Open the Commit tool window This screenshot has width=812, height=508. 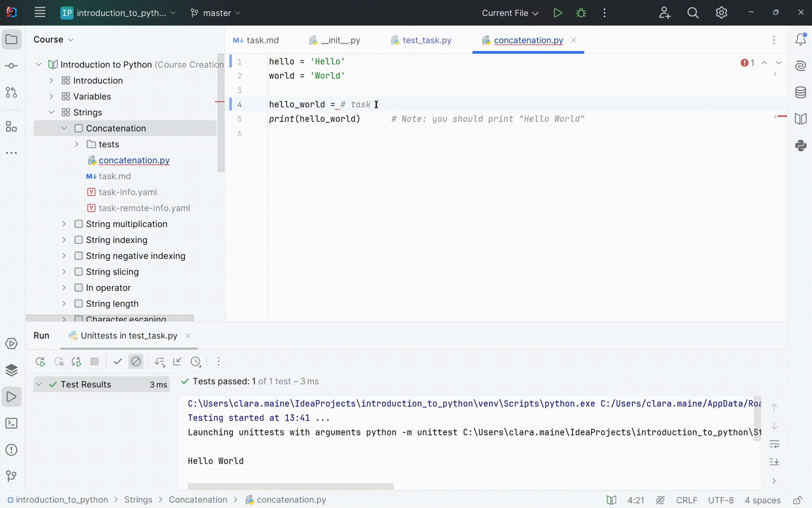(12, 66)
